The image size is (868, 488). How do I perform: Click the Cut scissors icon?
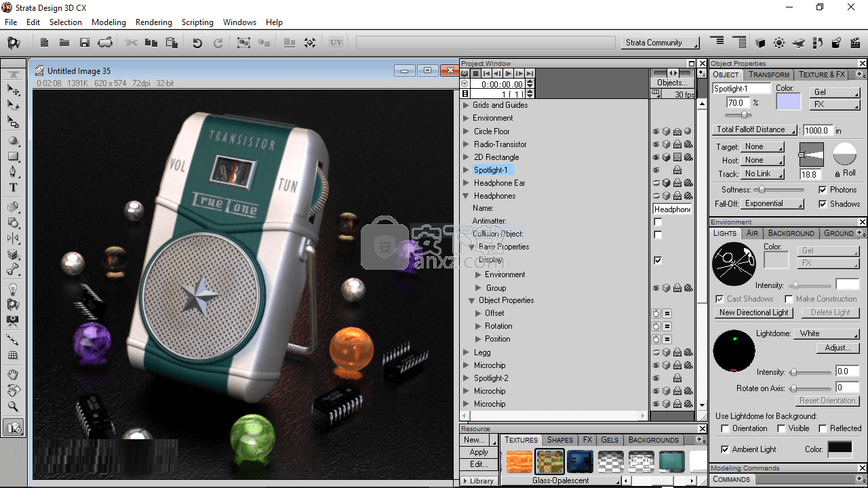click(x=131, y=43)
